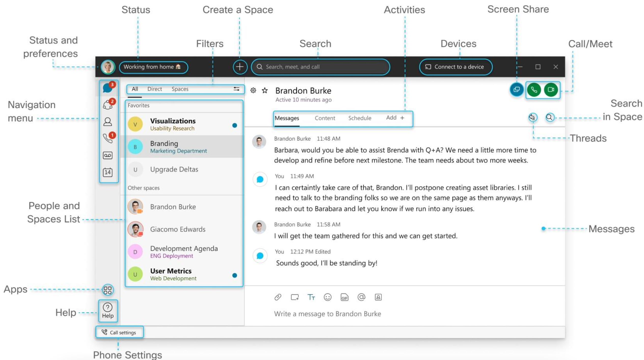
Task: Select the All filter tab
Action: [x=135, y=89]
